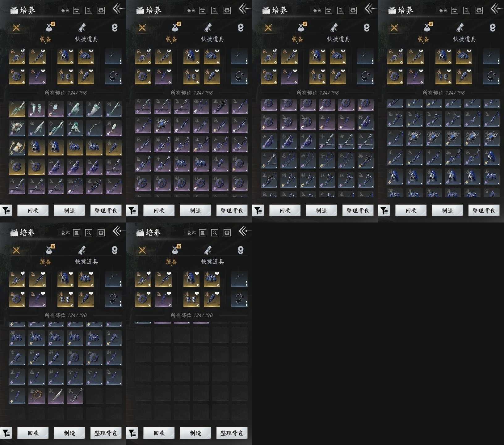Open the filter icon beside 回收 in the top-right panel
The width and height of the screenshot is (504, 445).
[384, 211]
